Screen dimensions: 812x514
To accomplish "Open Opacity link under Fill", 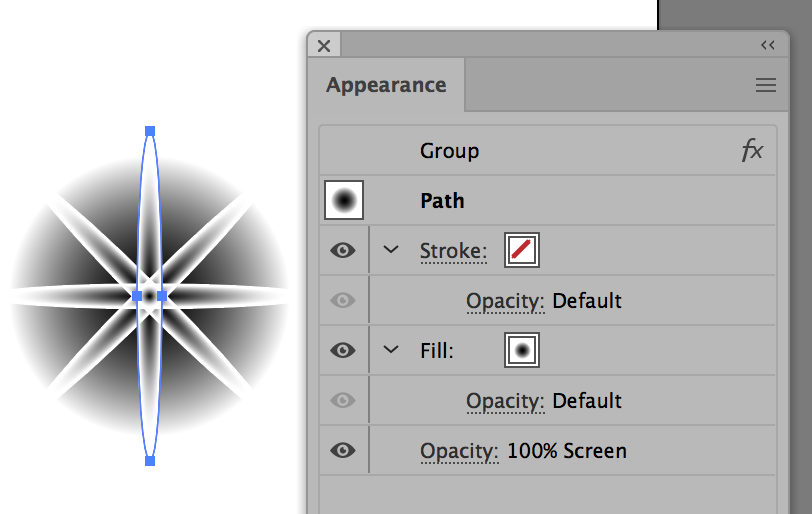I will click(505, 401).
